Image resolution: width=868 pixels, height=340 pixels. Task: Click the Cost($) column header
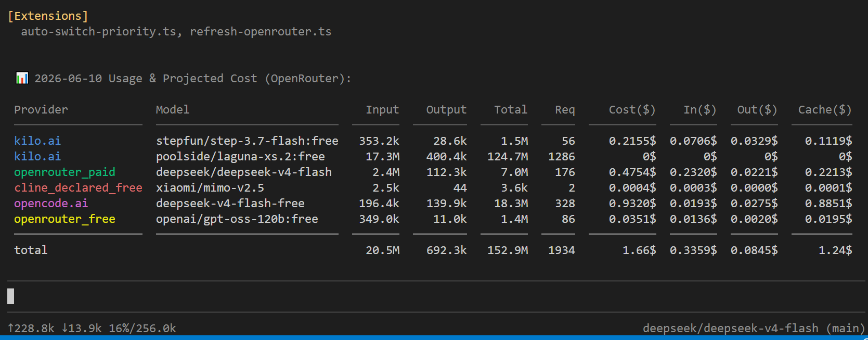point(632,109)
